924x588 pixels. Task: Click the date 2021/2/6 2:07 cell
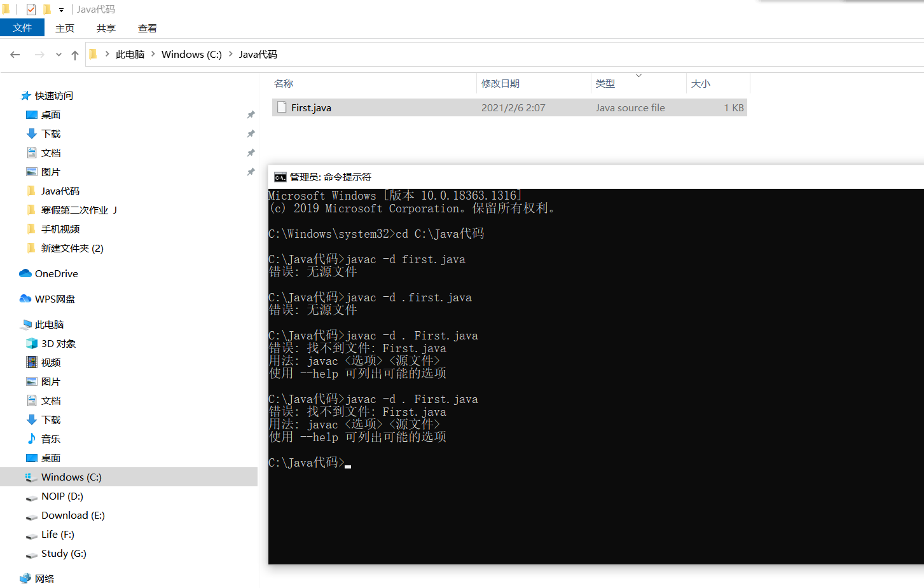[x=513, y=107]
